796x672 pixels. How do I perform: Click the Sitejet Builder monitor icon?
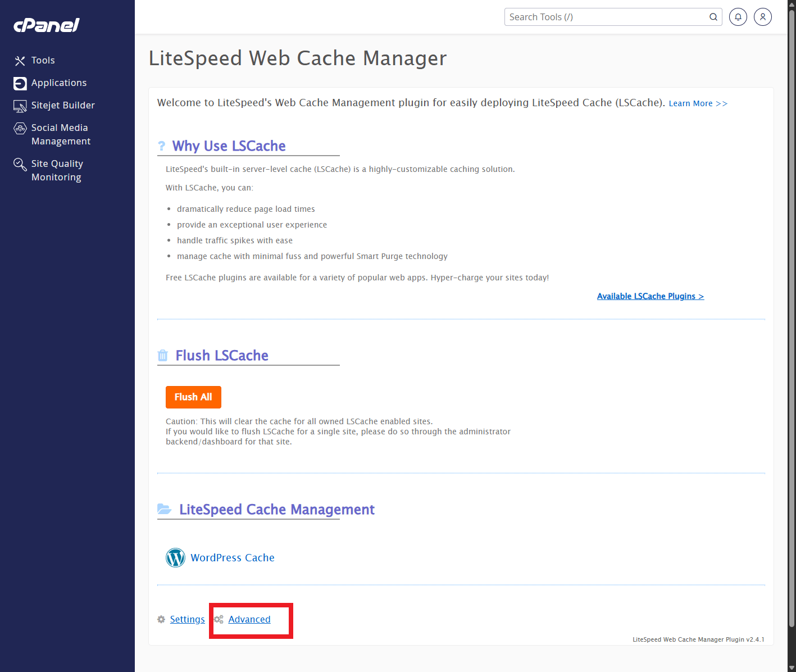[20, 106]
